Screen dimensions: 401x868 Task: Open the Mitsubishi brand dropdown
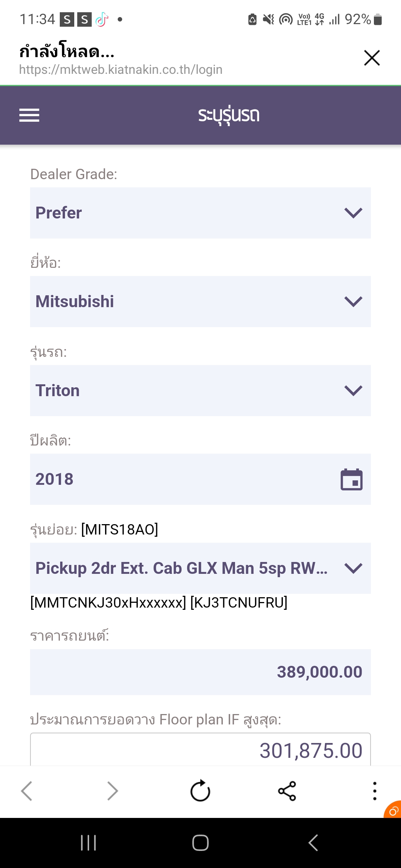(200, 302)
